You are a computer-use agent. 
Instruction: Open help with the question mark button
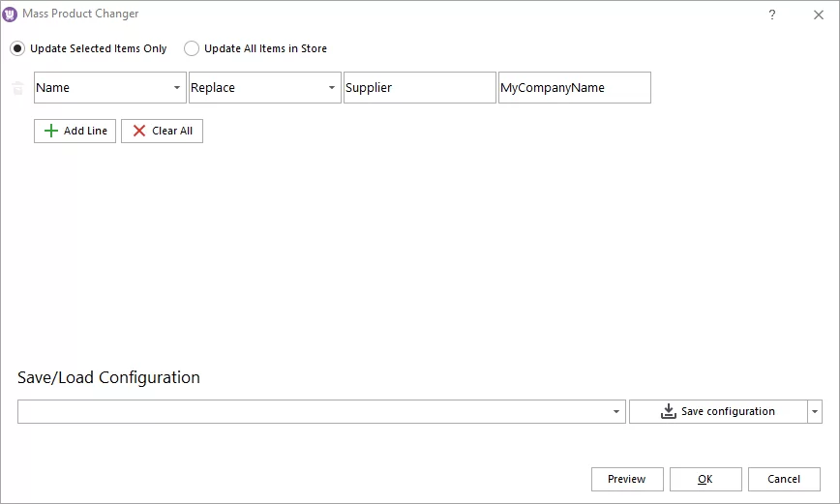point(771,15)
